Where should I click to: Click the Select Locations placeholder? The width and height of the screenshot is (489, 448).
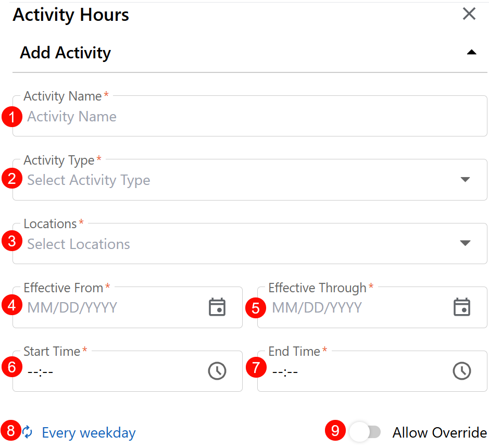79,244
